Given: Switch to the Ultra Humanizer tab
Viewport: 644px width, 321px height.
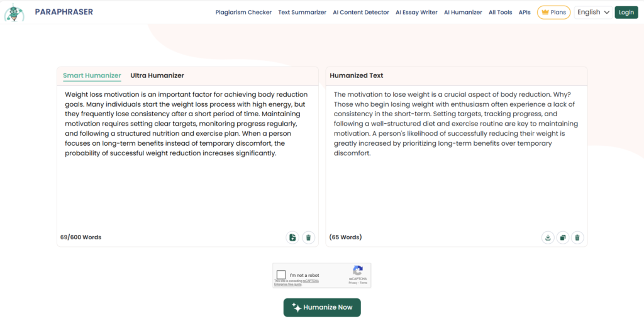Looking at the screenshot, I should click(157, 75).
